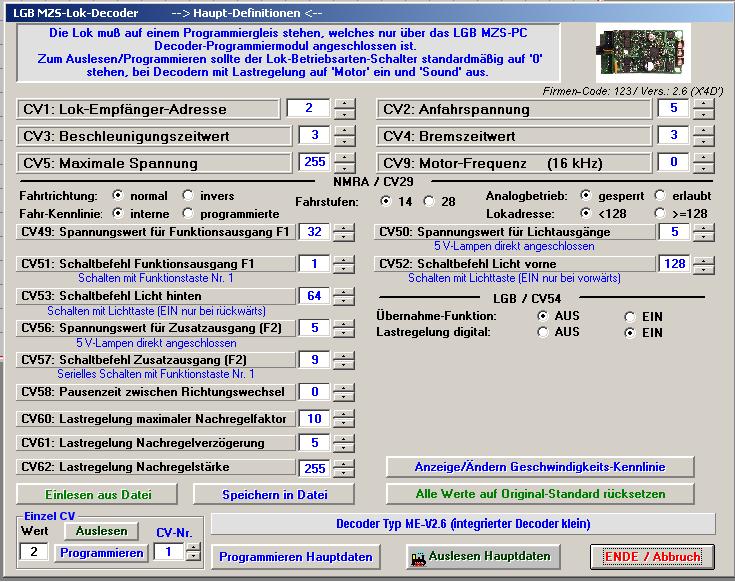Viewport: 735px width, 582px height.
Task: Click the CV1 address value field
Action: pyautogui.click(x=308, y=108)
